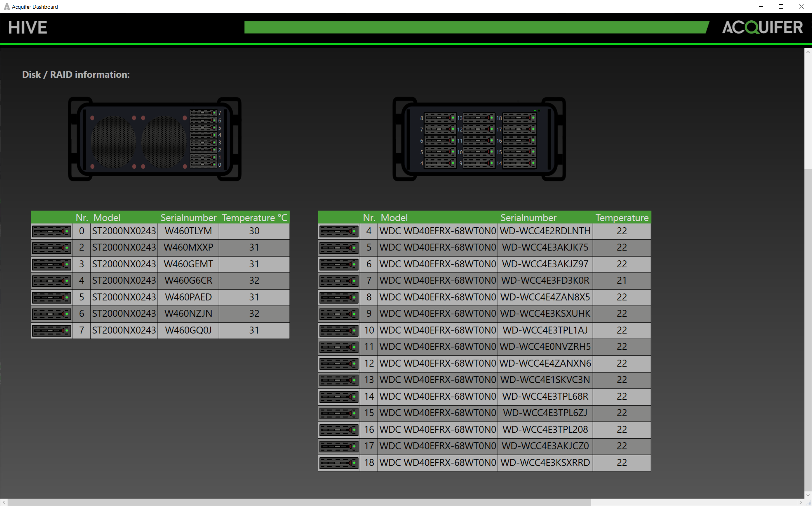Click the drive icon for disk W460TLYM

coord(52,231)
